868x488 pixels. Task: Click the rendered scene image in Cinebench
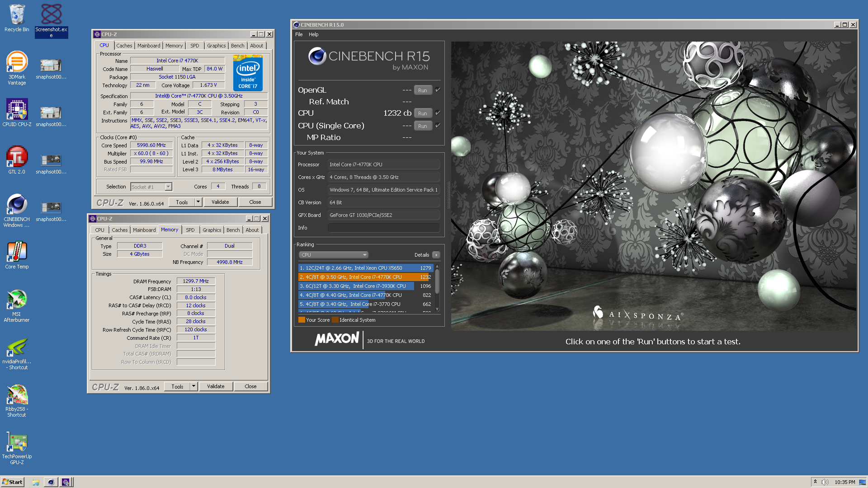coord(653,186)
